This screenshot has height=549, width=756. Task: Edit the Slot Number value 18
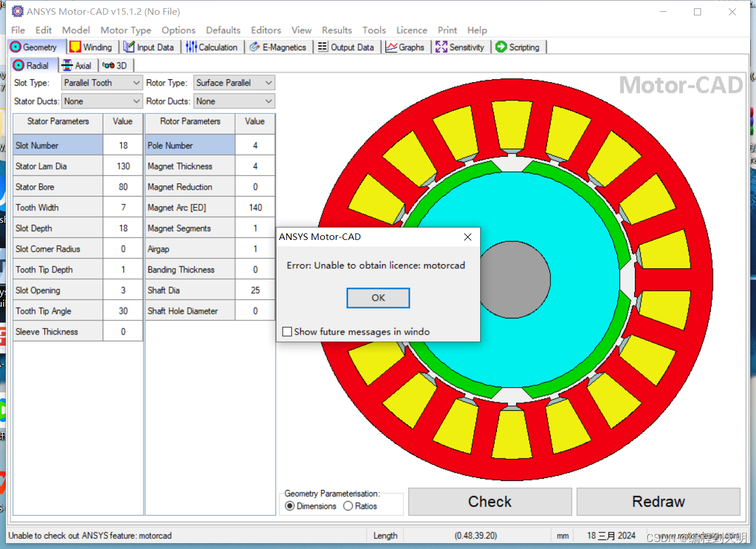(x=123, y=145)
